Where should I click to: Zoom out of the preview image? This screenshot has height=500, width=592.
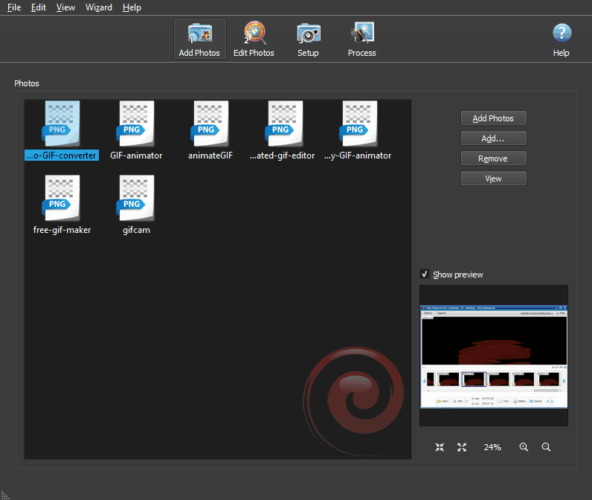pos(546,447)
